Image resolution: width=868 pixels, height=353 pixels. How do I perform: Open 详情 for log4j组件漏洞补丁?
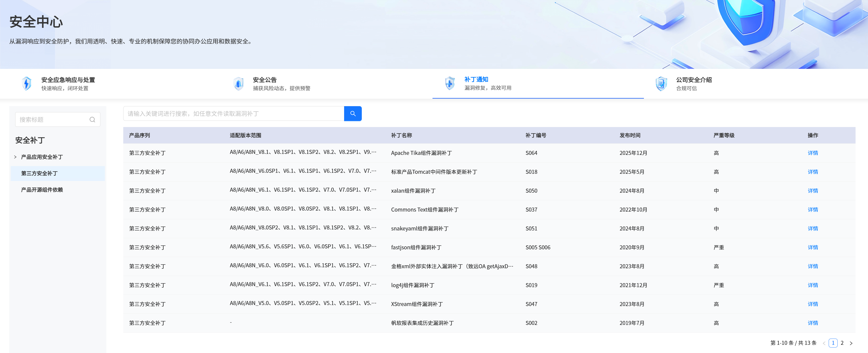tap(812, 285)
